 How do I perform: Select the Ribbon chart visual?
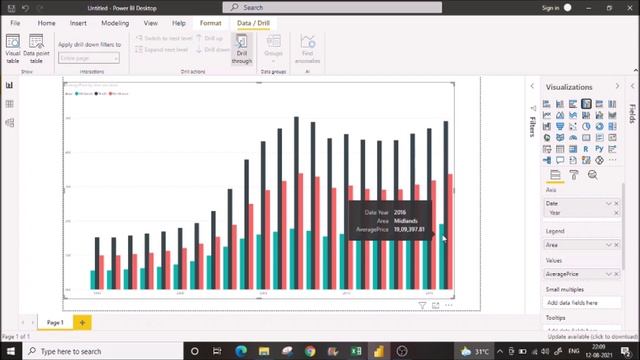coord(612,116)
